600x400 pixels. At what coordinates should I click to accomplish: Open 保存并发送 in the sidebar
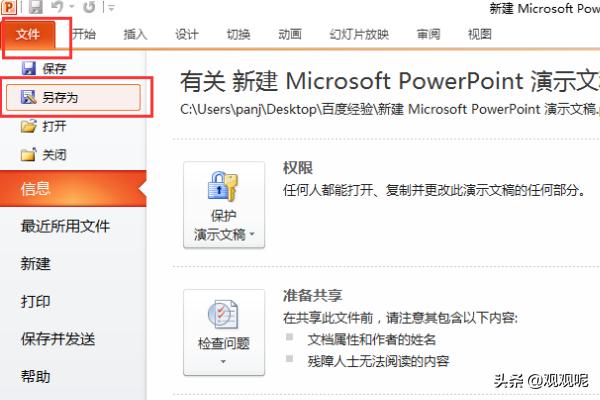tap(58, 339)
